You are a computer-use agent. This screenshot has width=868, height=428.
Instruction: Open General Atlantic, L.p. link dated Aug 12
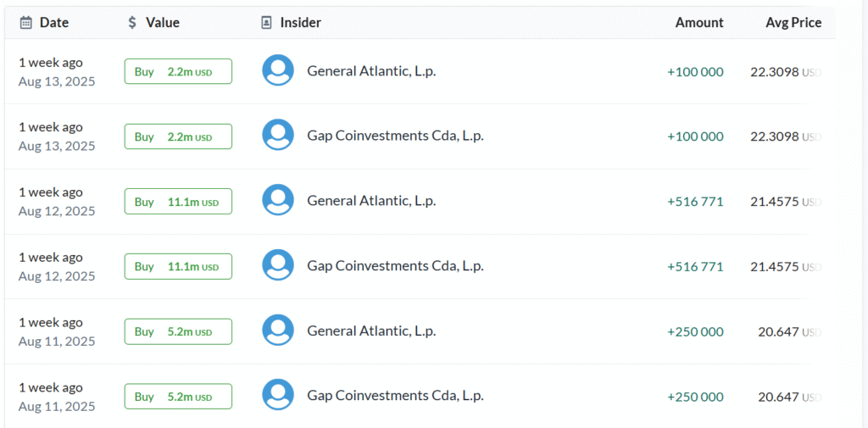coord(371,201)
